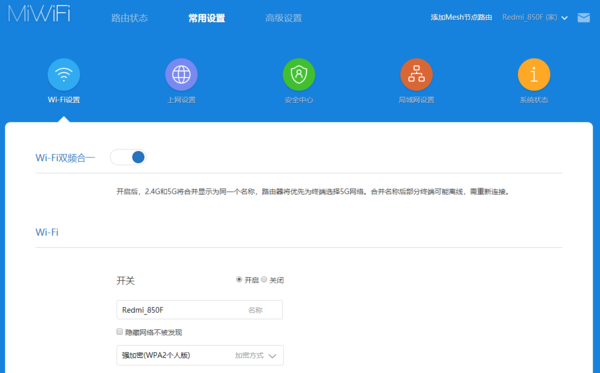Click the 开关 label text
The height and width of the screenshot is (373, 600).
click(126, 281)
